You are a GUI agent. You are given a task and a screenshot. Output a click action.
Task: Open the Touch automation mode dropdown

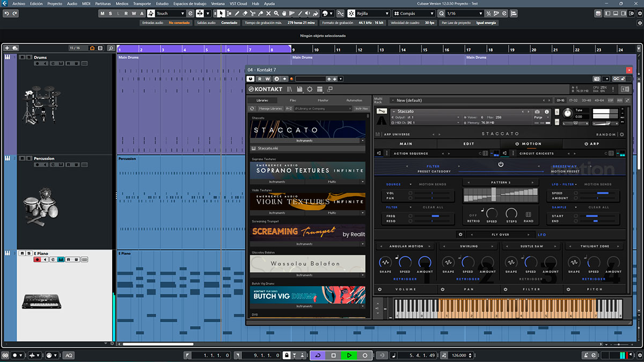coord(182,13)
